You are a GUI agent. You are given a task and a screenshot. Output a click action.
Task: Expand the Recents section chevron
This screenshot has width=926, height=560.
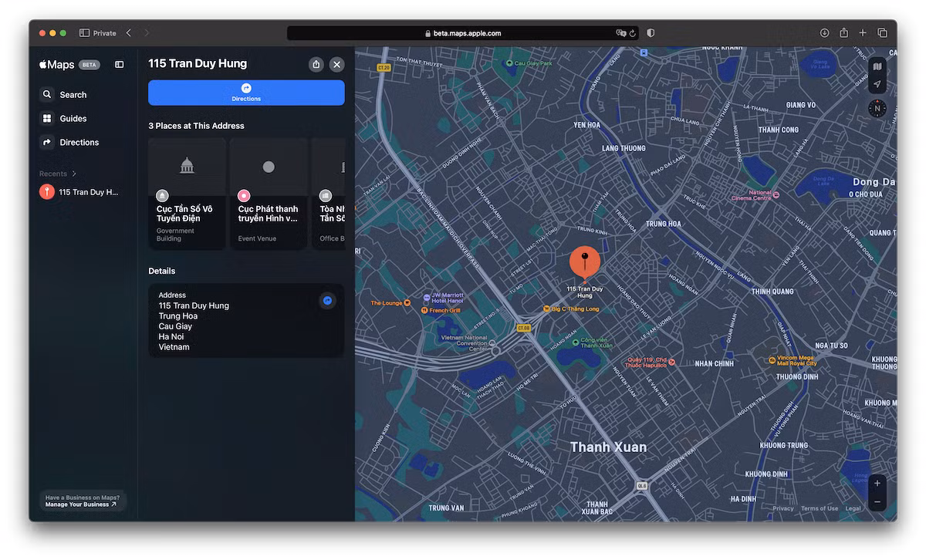[x=74, y=174]
